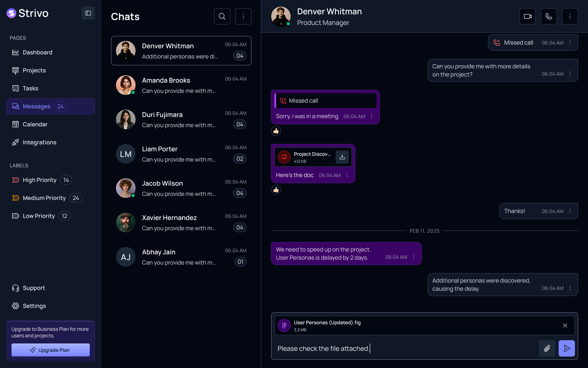Collapse the sidebar with the panel toggle
The width and height of the screenshot is (588, 368).
[88, 13]
